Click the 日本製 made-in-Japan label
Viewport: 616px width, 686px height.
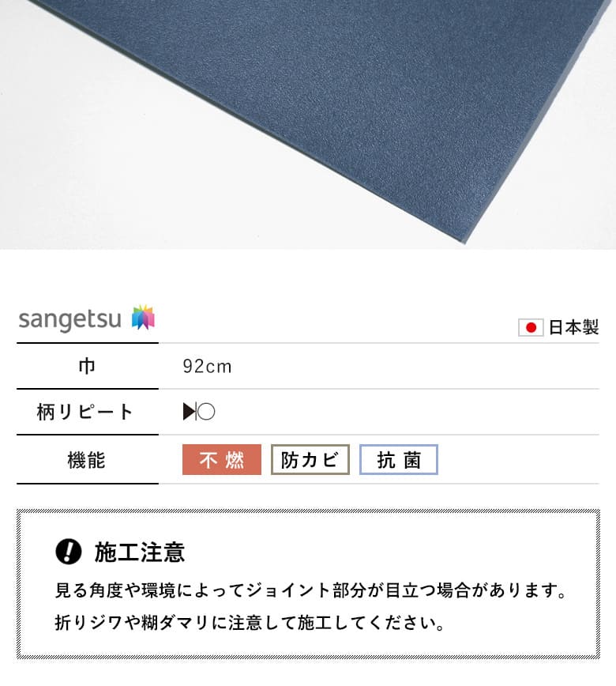573,327
